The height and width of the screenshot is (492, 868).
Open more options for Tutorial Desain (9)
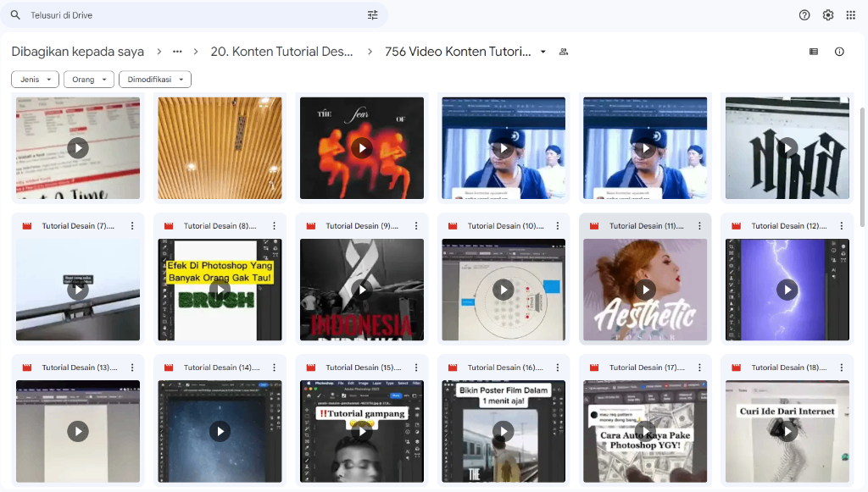[416, 226]
